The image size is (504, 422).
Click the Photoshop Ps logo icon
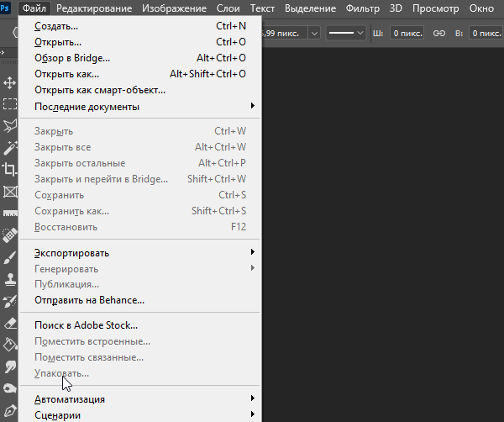click(x=5, y=8)
